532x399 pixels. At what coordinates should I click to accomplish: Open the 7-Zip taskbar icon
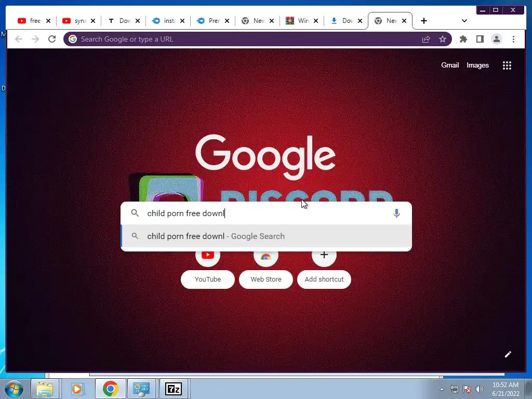pyautogui.click(x=174, y=389)
